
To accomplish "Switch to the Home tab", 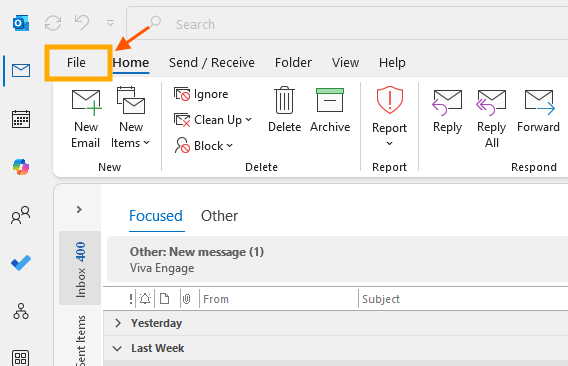I will point(131,63).
